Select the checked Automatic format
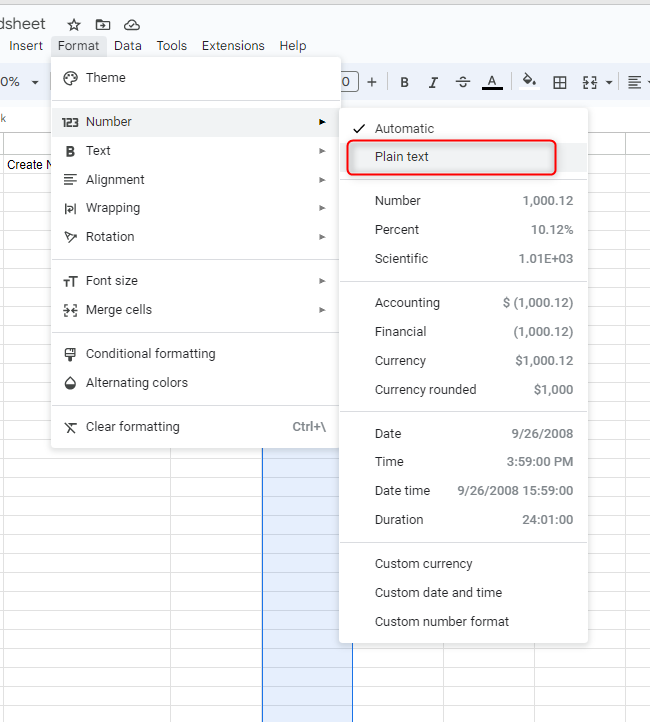The height and width of the screenshot is (722, 650). pos(464,128)
